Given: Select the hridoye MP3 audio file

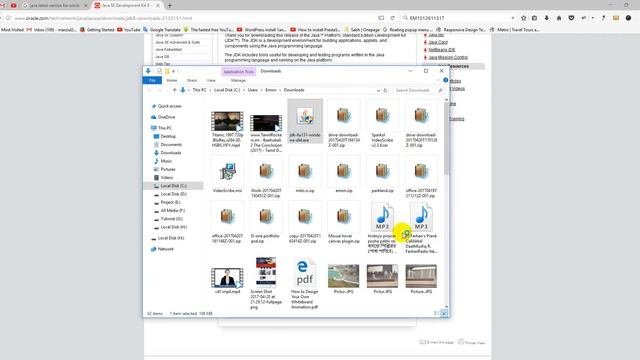Looking at the screenshot, I should click(x=382, y=228).
